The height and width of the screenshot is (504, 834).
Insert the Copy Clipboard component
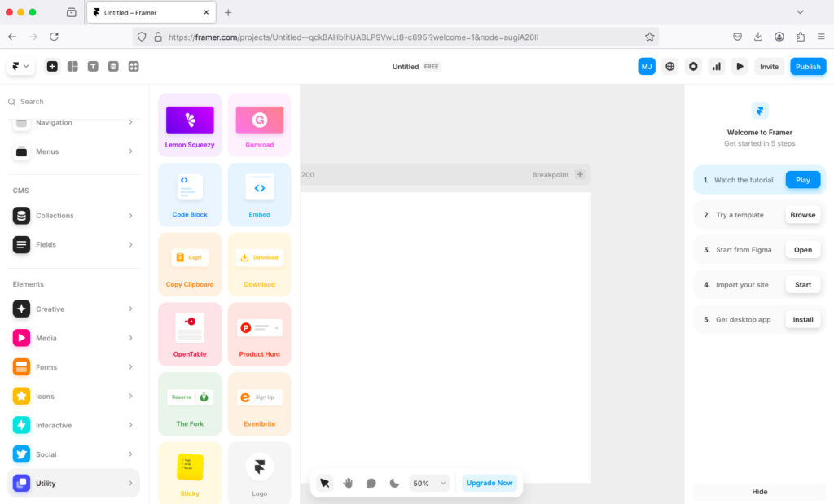[190, 265]
